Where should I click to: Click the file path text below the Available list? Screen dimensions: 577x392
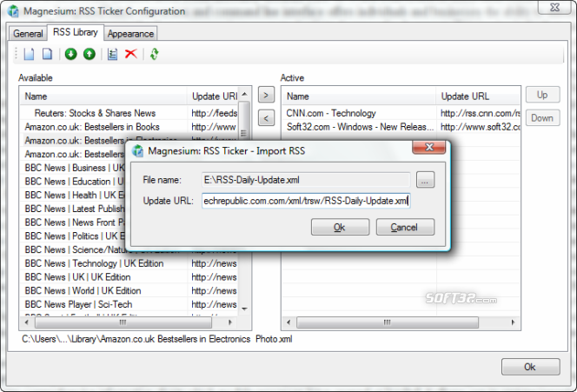pyautogui.click(x=156, y=339)
